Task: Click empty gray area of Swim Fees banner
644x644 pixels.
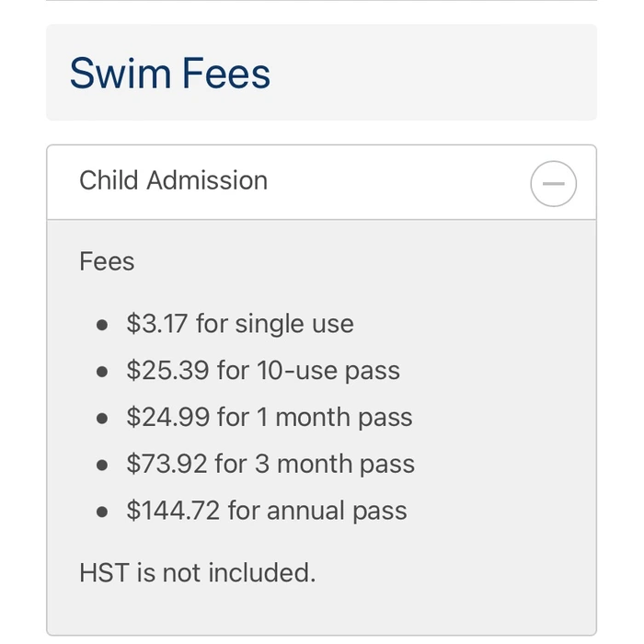Action: 442,73
